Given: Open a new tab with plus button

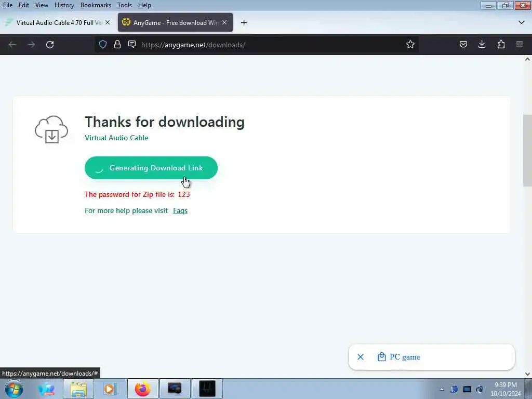Looking at the screenshot, I should tap(244, 23).
